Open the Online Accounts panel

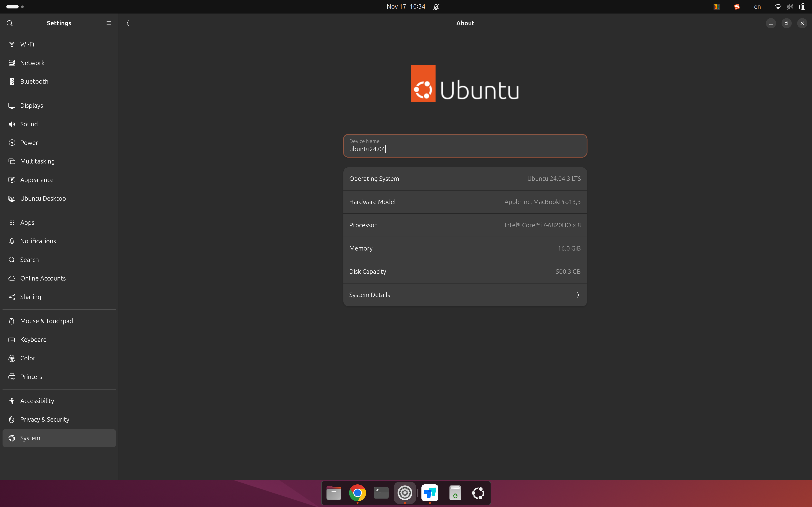[43, 278]
